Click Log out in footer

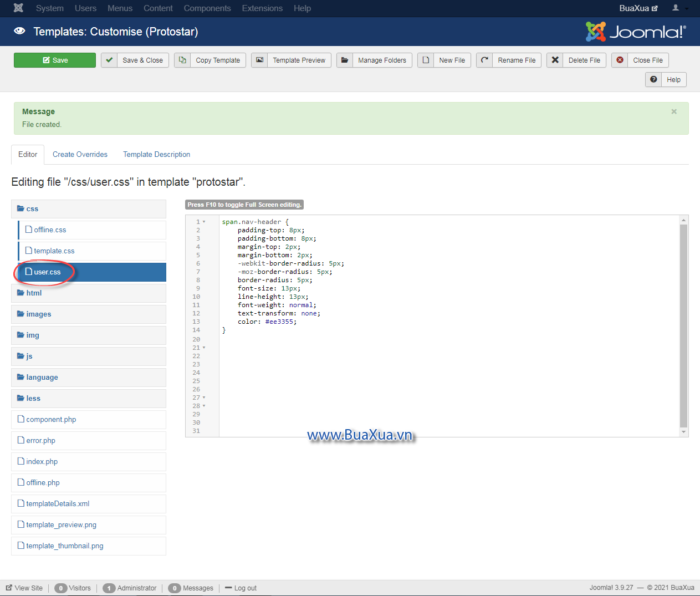click(x=241, y=588)
